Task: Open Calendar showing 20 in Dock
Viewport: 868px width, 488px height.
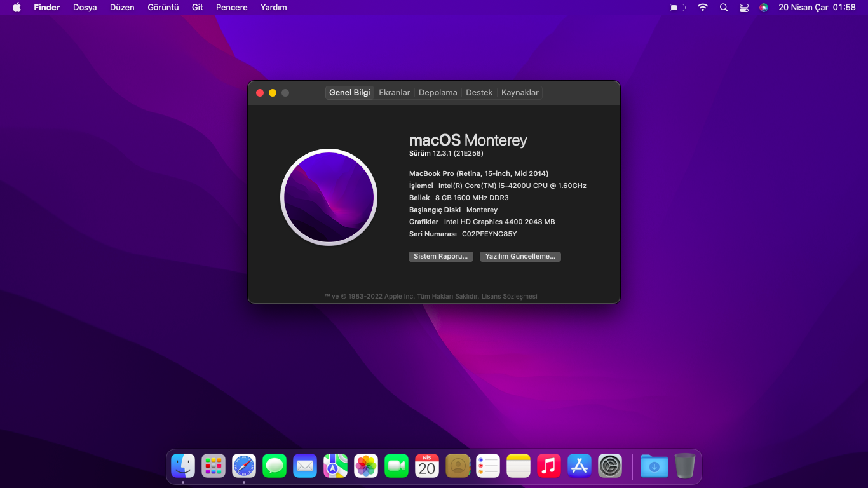Action: click(427, 466)
